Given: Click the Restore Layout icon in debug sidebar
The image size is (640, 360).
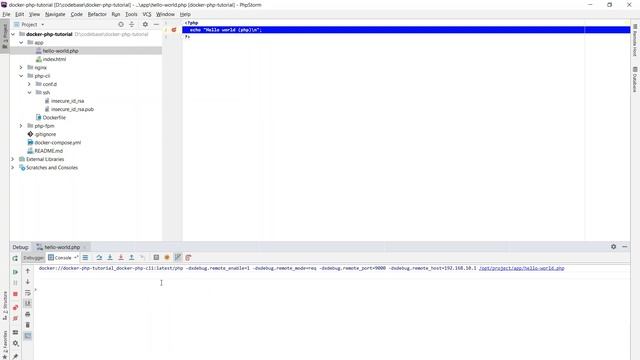Looking at the screenshot, I should coord(15,332).
